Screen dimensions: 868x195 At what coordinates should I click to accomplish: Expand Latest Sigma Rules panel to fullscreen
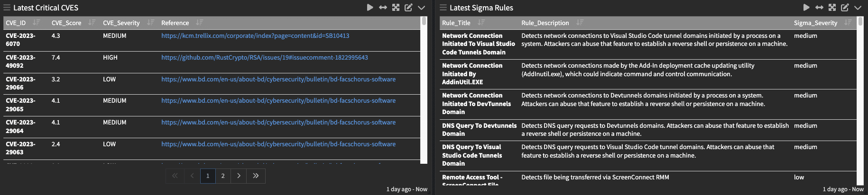(x=832, y=8)
